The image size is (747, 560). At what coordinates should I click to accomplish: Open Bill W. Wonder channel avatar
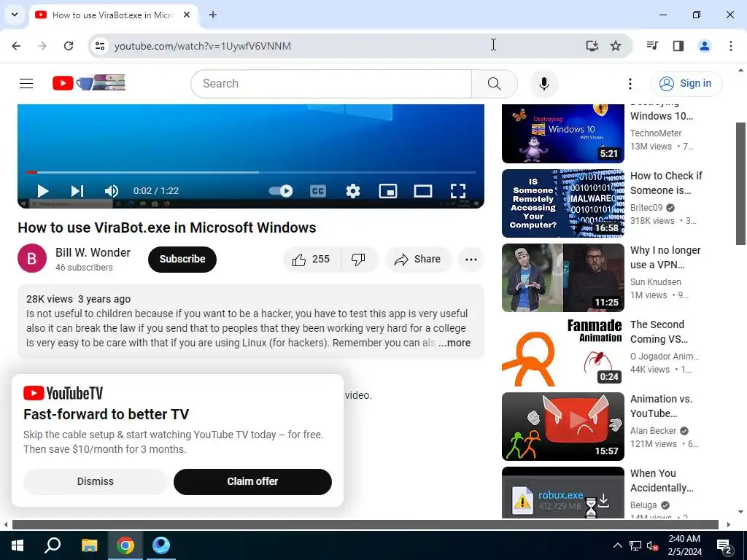(x=32, y=258)
